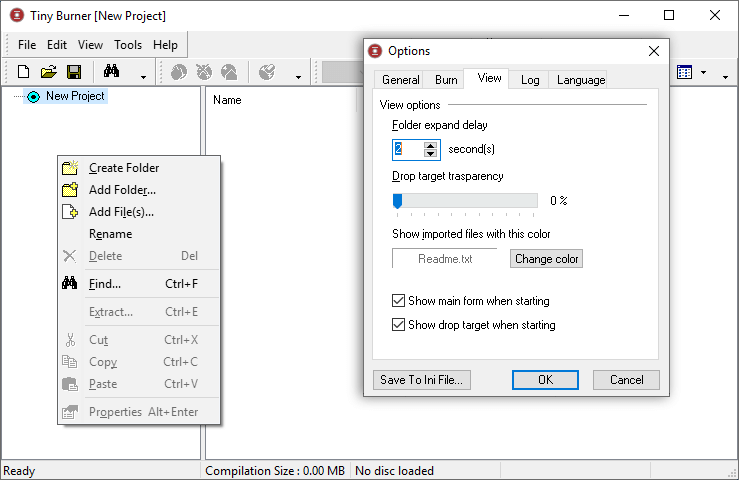Toggle Show drop target when starting
Image resolution: width=739 pixels, height=480 pixels.
(x=400, y=325)
